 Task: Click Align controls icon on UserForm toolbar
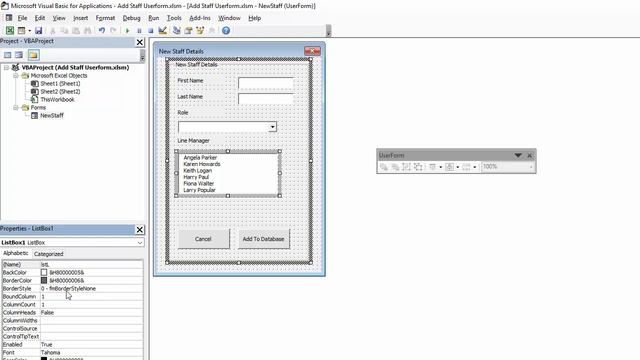[433, 167]
